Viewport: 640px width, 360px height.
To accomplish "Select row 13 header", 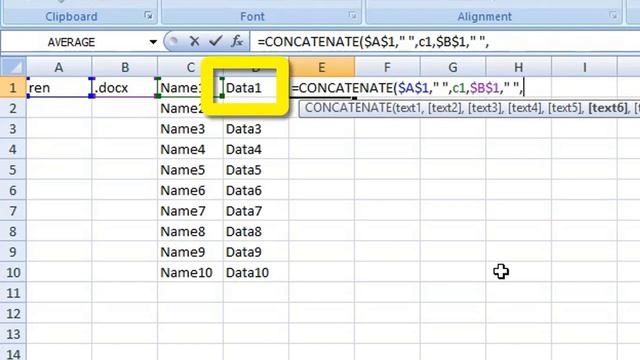I will 13,334.
